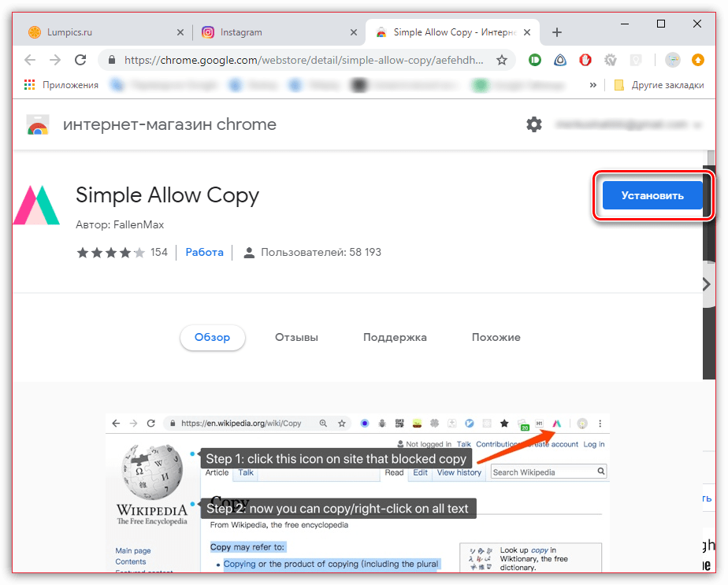Open the Другие закладки bookmarks folder
The image size is (728, 585).
(659, 85)
